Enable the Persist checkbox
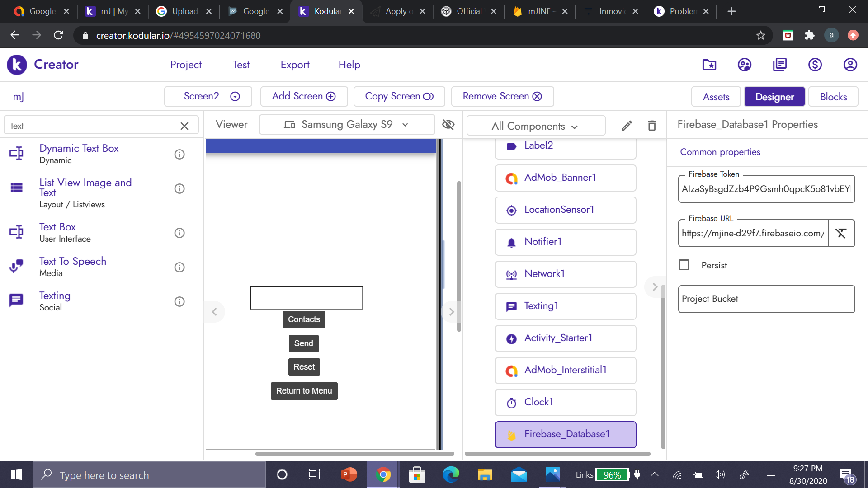The width and height of the screenshot is (868, 488). [684, 265]
